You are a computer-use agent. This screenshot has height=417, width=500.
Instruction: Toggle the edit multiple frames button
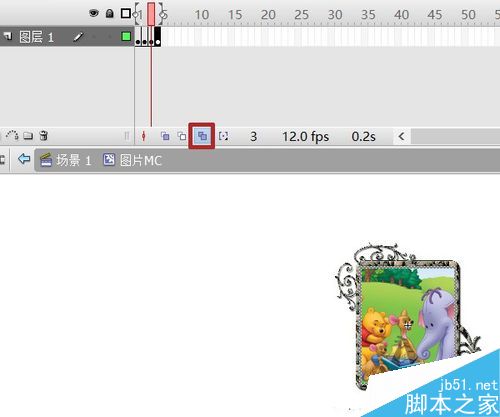[x=202, y=136]
